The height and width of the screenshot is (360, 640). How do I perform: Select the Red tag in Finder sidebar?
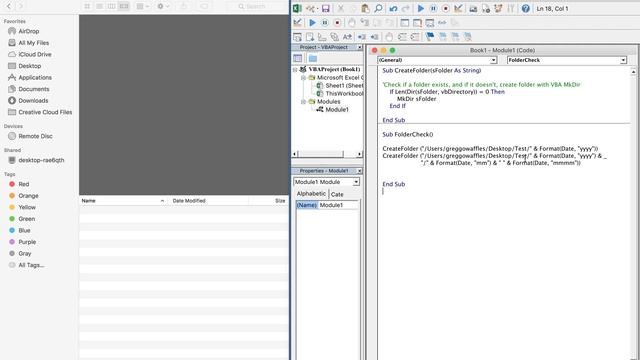coord(24,184)
